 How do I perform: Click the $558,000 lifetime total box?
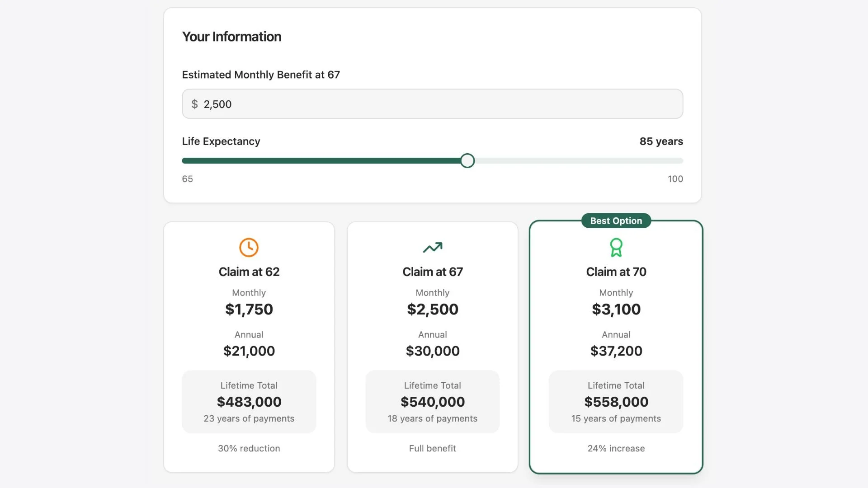click(x=616, y=402)
